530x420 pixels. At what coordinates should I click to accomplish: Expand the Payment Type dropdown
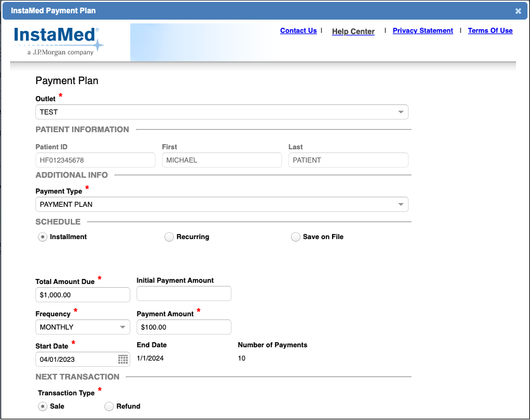[222, 204]
